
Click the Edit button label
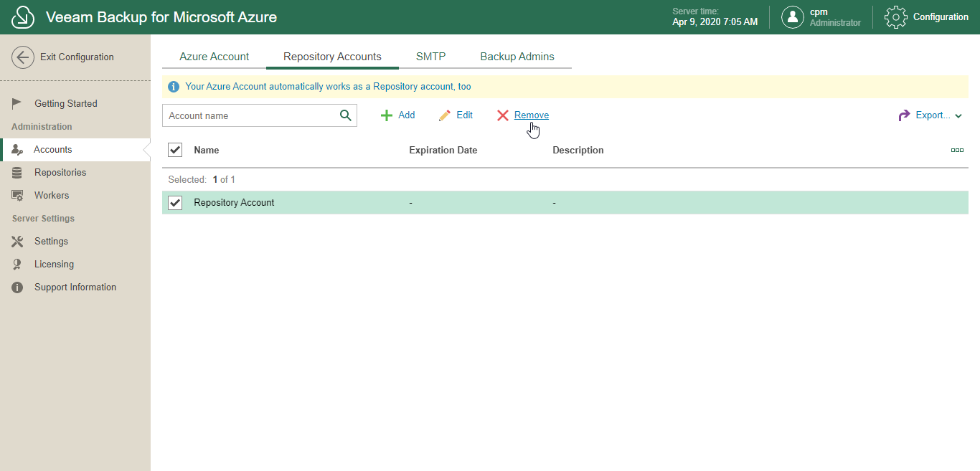tap(465, 115)
